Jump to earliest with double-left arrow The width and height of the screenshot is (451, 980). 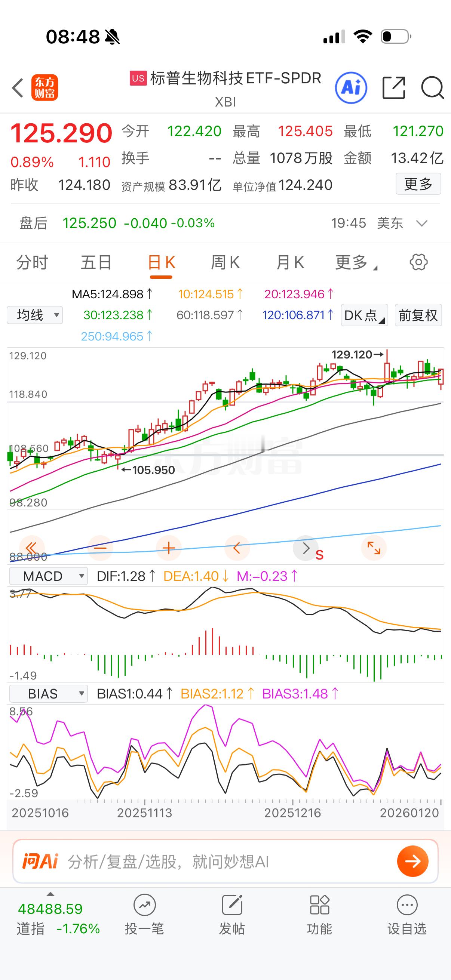click(x=31, y=548)
